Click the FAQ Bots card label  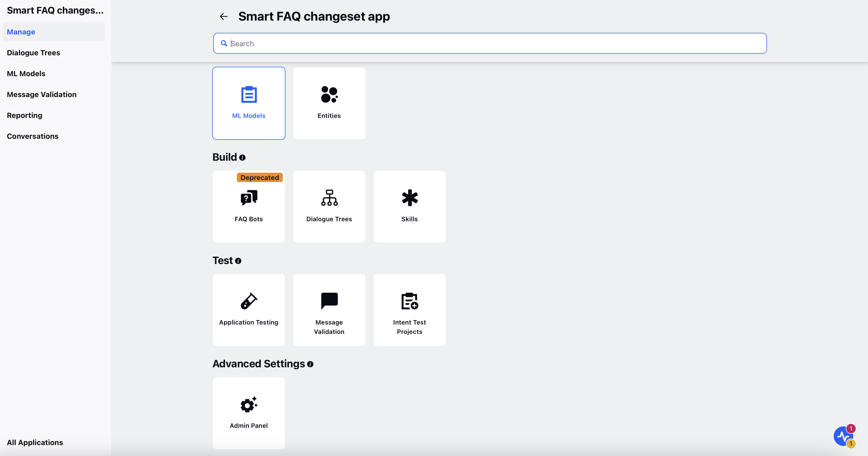point(249,219)
